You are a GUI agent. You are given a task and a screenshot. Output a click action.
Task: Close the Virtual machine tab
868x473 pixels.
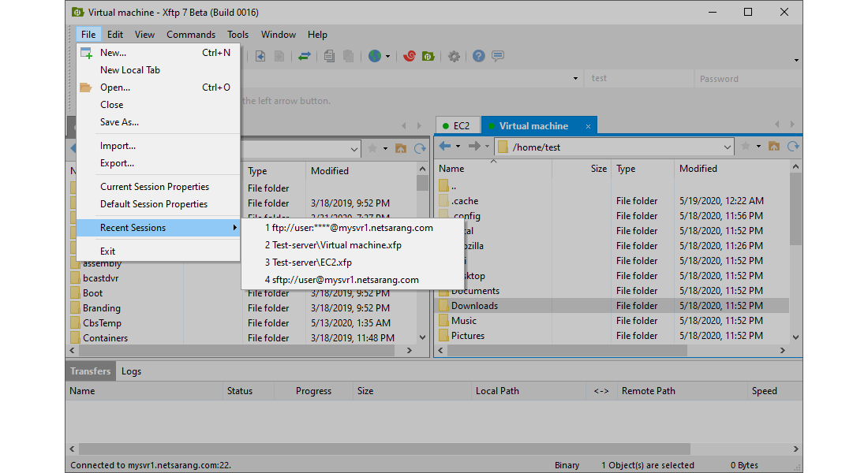(x=588, y=127)
